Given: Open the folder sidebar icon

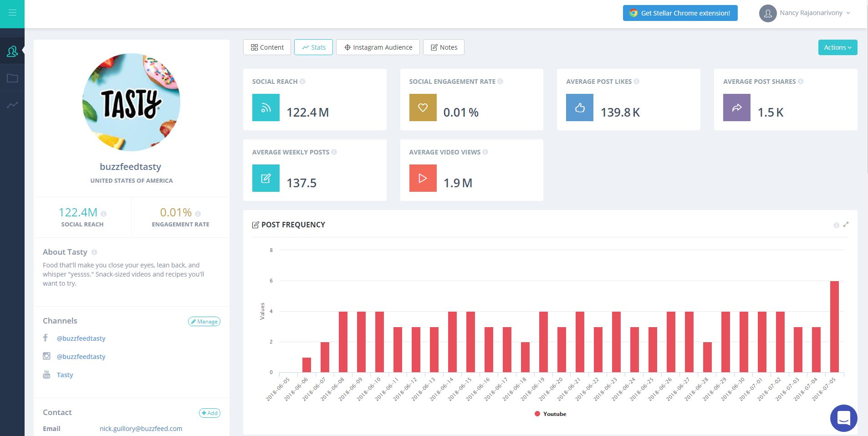Looking at the screenshot, I should [12, 78].
